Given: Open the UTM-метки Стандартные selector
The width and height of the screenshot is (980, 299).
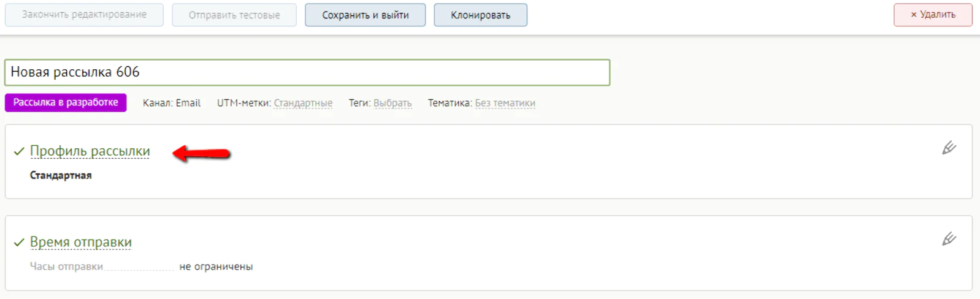Looking at the screenshot, I should click(303, 103).
